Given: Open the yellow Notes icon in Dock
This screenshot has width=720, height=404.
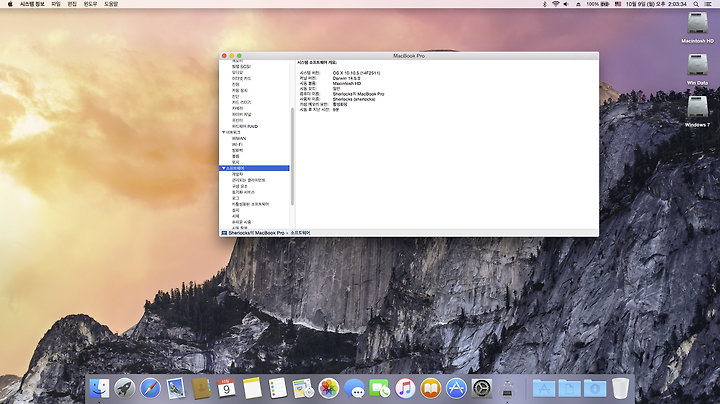Looking at the screenshot, I should tap(252, 388).
